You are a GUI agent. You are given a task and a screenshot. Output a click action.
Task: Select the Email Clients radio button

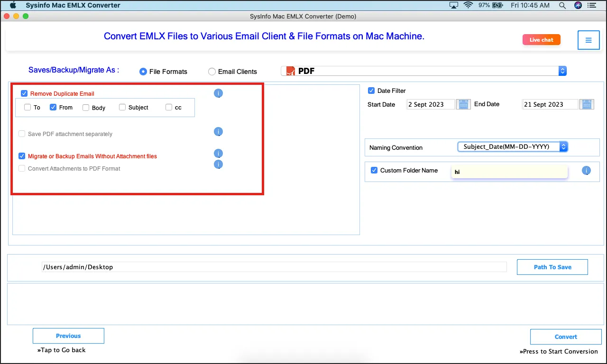tap(212, 72)
